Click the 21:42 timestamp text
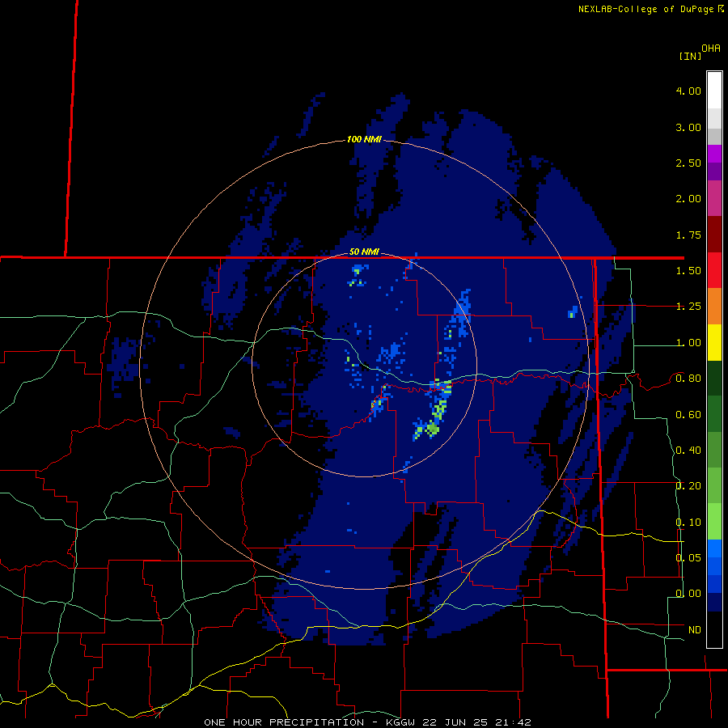 point(514,722)
